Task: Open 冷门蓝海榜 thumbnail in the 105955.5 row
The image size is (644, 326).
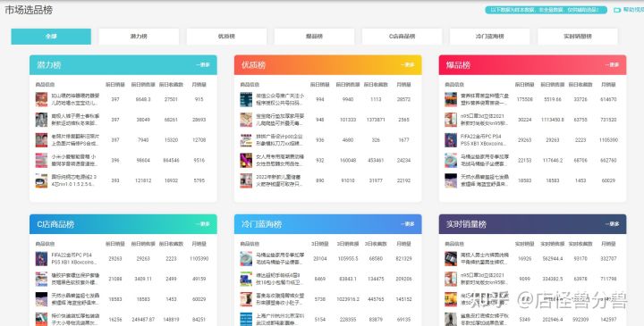Action: pos(246,259)
